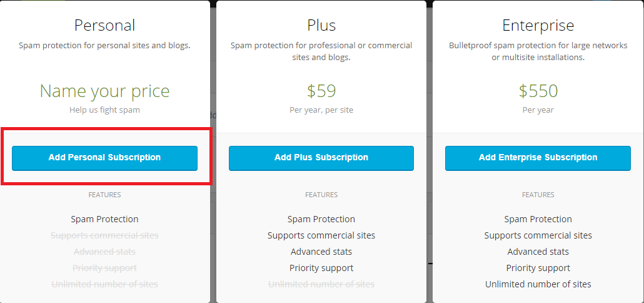644x303 pixels.
Task: Click crossed-out "Unlimited number of sites" in Plus
Action: click(x=321, y=284)
